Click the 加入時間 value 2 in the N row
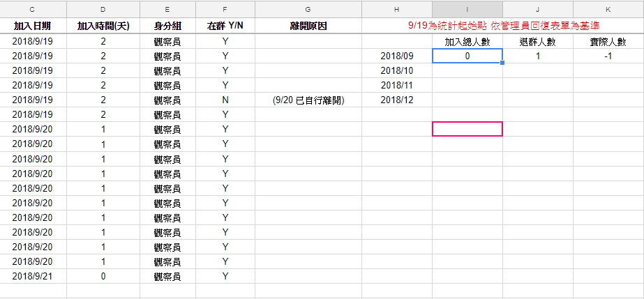Image resolution: width=644 pixels, height=299 pixels. 103,100
